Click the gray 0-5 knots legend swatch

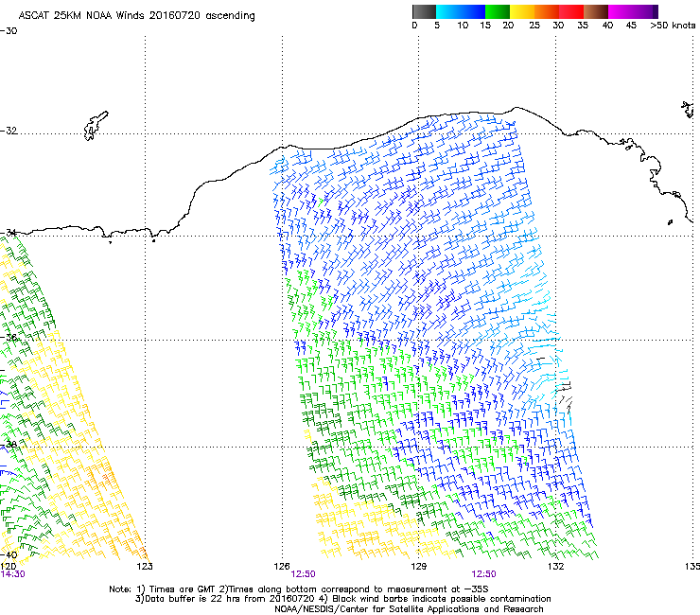pyautogui.click(x=424, y=11)
